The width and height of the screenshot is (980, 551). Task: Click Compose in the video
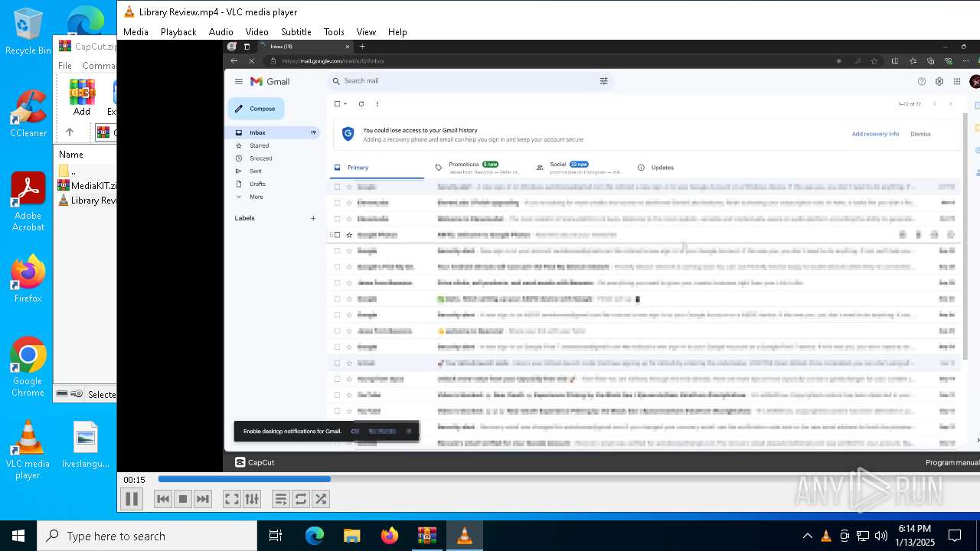pyautogui.click(x=256, y=109)
